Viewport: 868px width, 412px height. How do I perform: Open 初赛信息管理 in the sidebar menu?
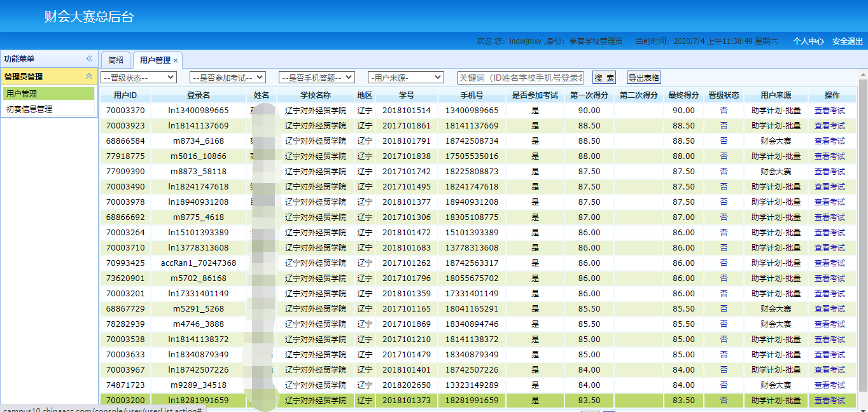[x=49, y=109]
